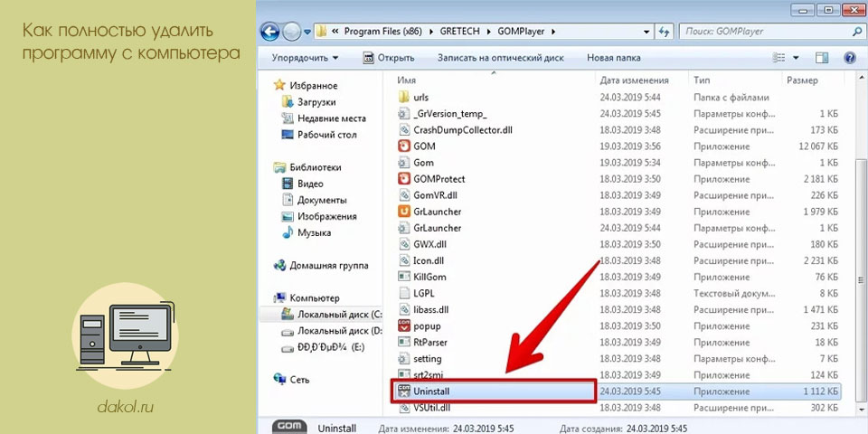Open Локальный диск (D:)
The width and height of the screenshot is (868, 434).
332,331
